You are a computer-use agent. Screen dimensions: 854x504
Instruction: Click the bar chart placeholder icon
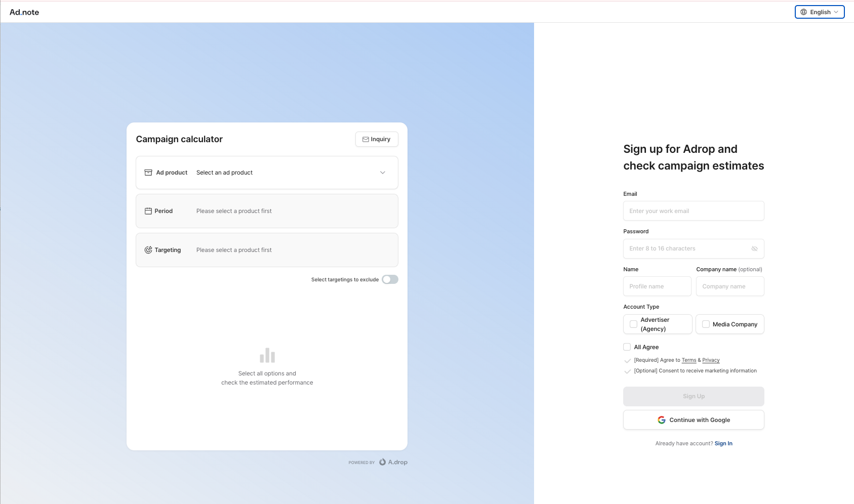[267, 355]
